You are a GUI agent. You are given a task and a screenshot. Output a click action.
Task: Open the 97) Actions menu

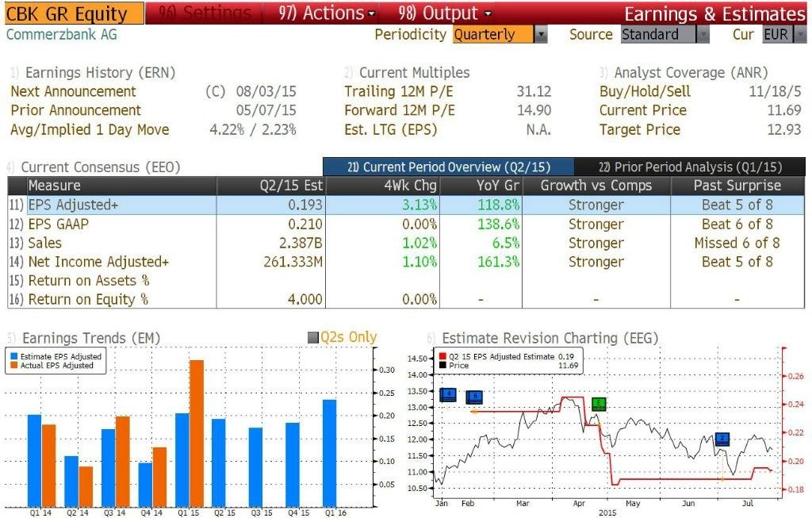(x=326, y=13)
